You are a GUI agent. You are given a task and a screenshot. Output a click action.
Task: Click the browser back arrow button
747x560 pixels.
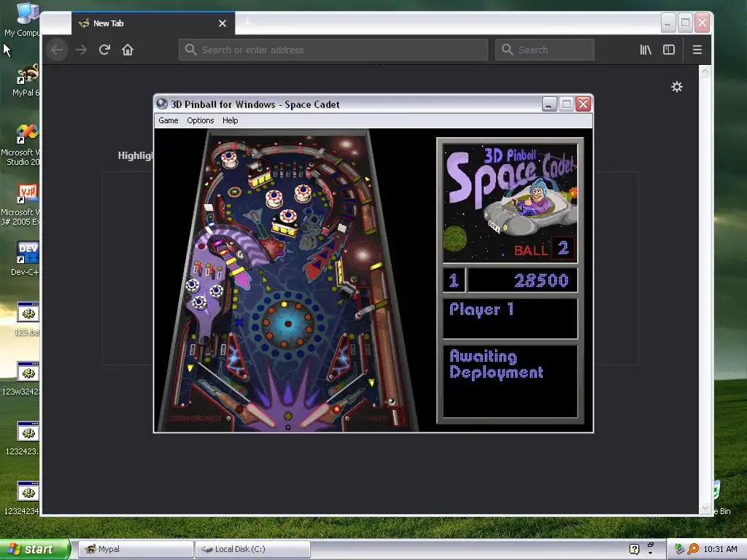pos(57,50)
